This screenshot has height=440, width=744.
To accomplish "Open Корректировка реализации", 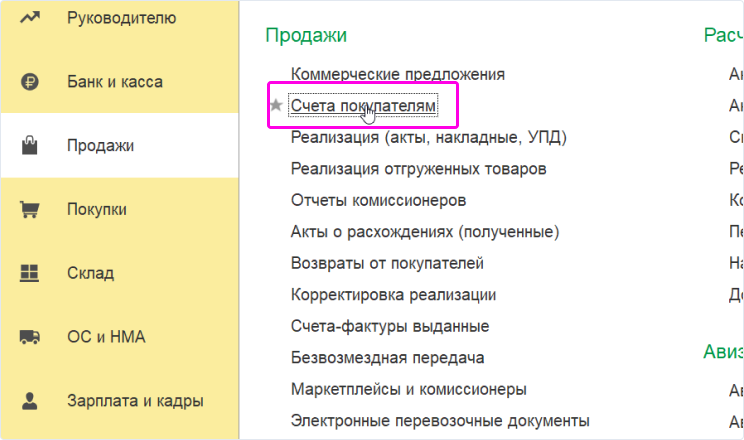I will coord(393,294).
